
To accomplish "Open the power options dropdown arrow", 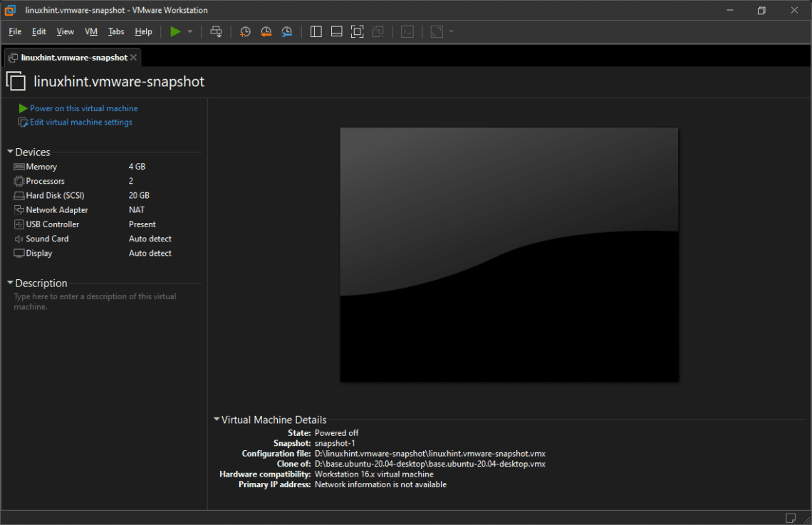I will pyautogui.click(x=190, y=31).
